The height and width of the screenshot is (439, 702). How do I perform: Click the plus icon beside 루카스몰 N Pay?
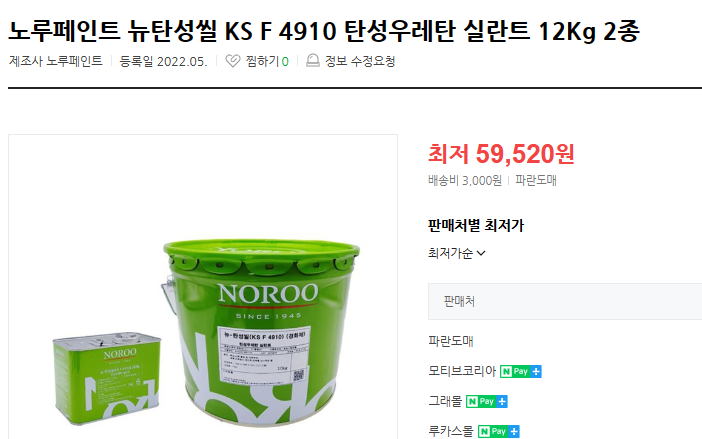(x=514, y=431)
